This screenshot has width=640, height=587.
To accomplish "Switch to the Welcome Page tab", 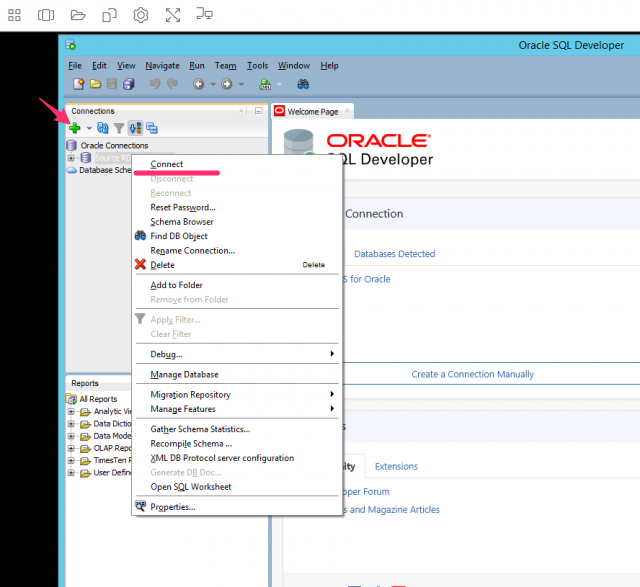I will click(312, 111).
